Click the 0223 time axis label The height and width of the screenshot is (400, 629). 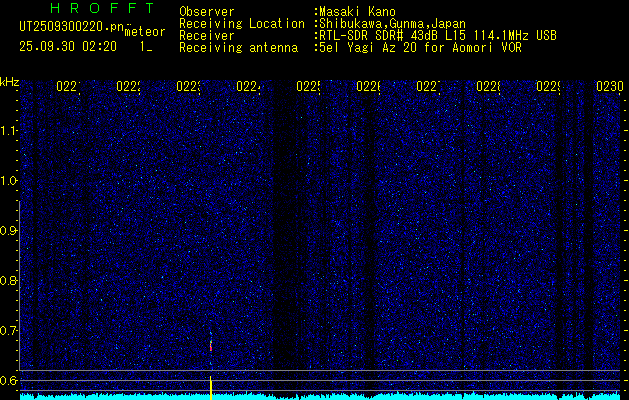188,86
